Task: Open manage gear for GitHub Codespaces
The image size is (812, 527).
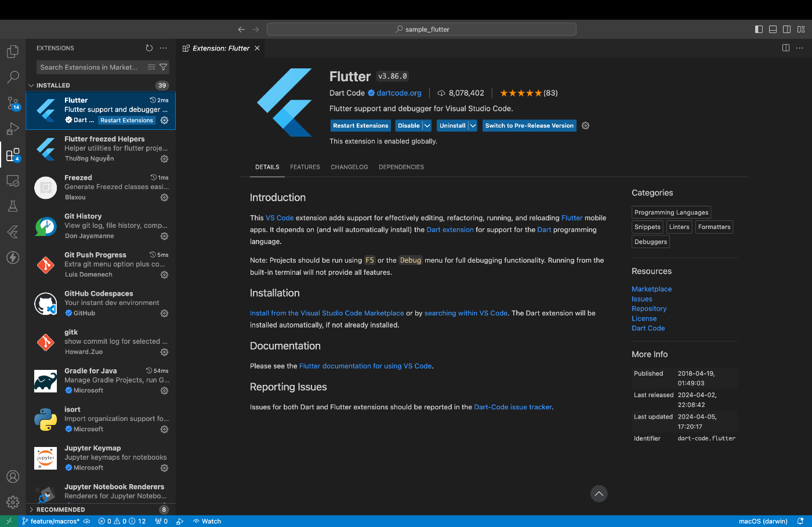Action: click(x=164, y=314)
